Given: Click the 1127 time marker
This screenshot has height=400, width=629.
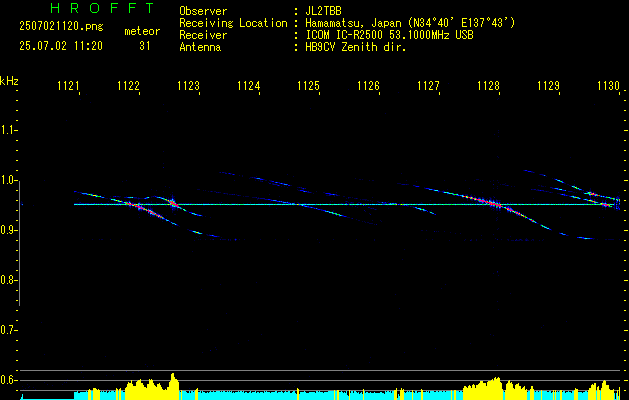Looking at the screenshot, I should point(428,86).
